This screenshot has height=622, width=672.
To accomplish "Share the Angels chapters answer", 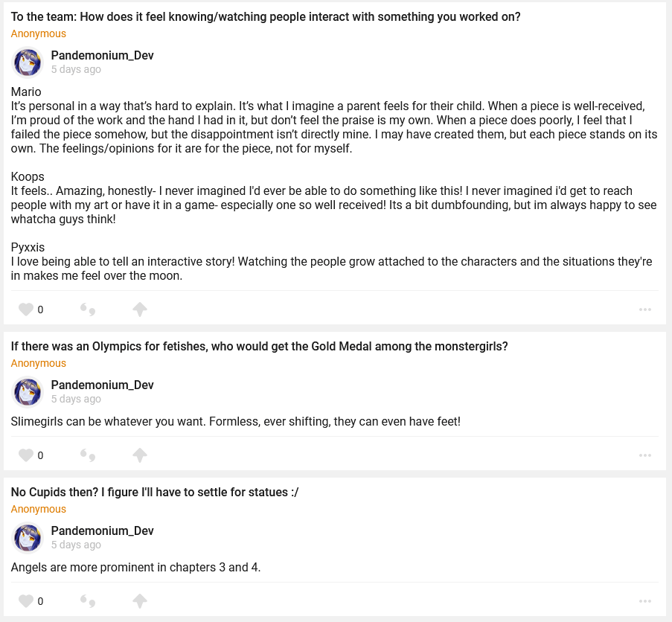I will tap(139, 601).
